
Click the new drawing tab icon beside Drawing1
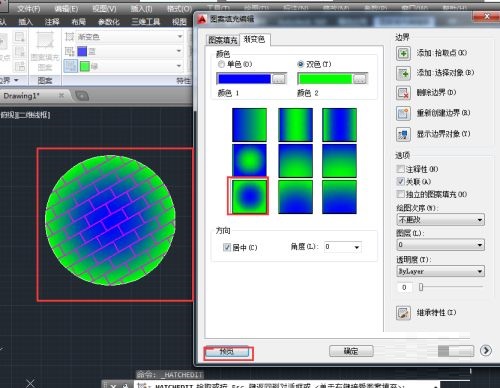(82, 96)
